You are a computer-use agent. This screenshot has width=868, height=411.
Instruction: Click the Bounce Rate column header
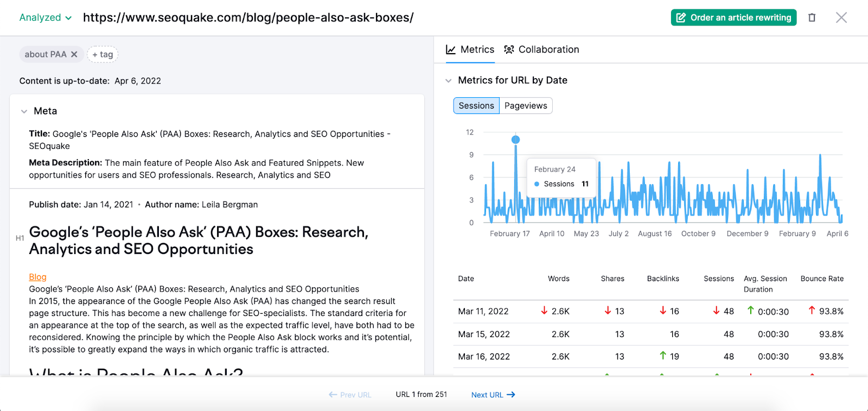(x=822, y=279)
